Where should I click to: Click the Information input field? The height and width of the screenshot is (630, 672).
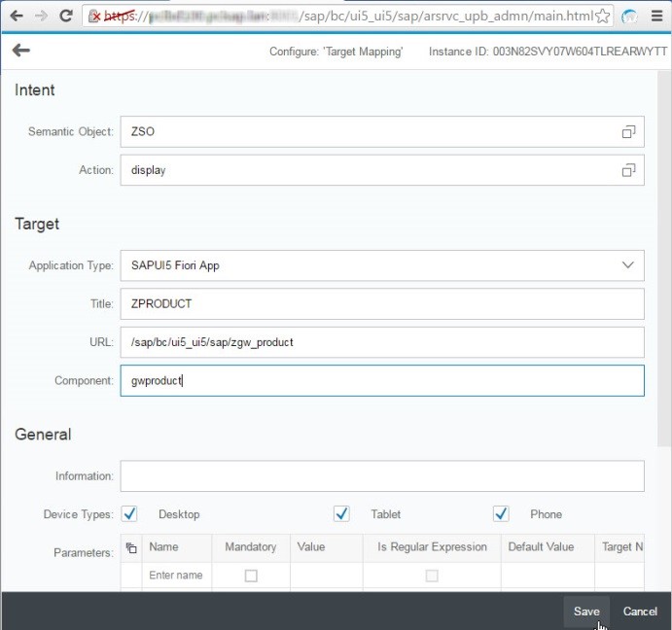pos(381,476)
